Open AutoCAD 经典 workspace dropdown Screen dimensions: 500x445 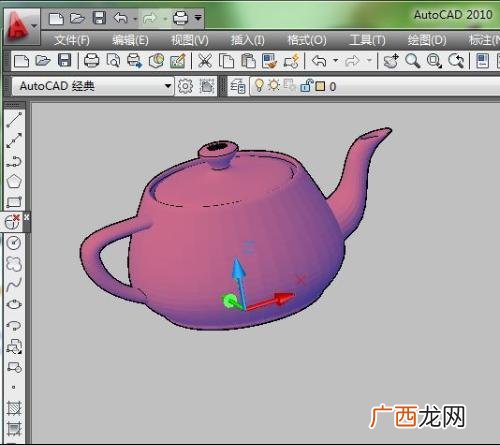click(x=93, y=86)
